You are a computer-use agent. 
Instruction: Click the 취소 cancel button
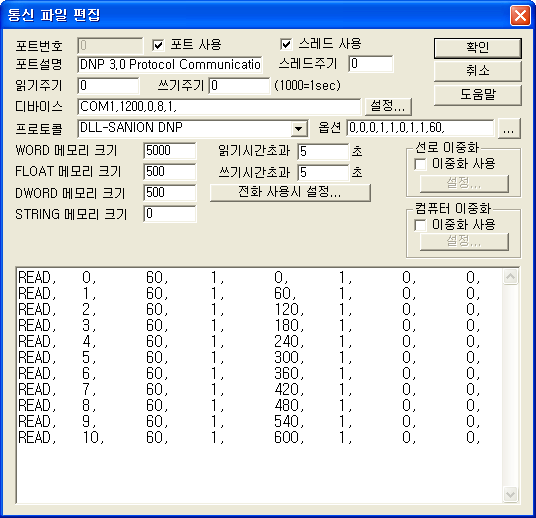[478, 71]
